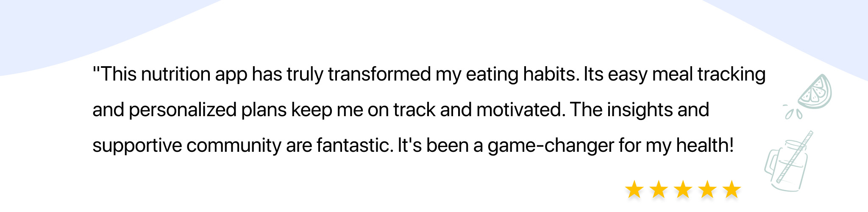Screen dimensions: 868x212
Task: Click the light blue curved shape at top left
Action: tap(76, 30)
